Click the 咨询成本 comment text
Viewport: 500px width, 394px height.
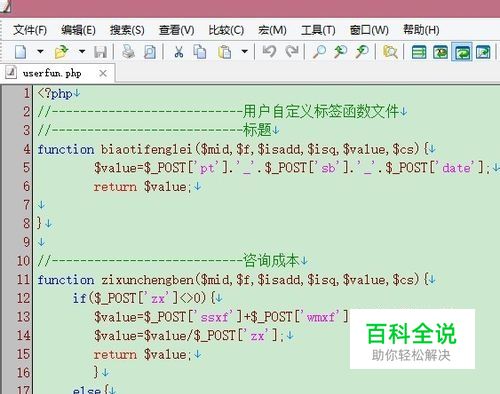(271, 260)
